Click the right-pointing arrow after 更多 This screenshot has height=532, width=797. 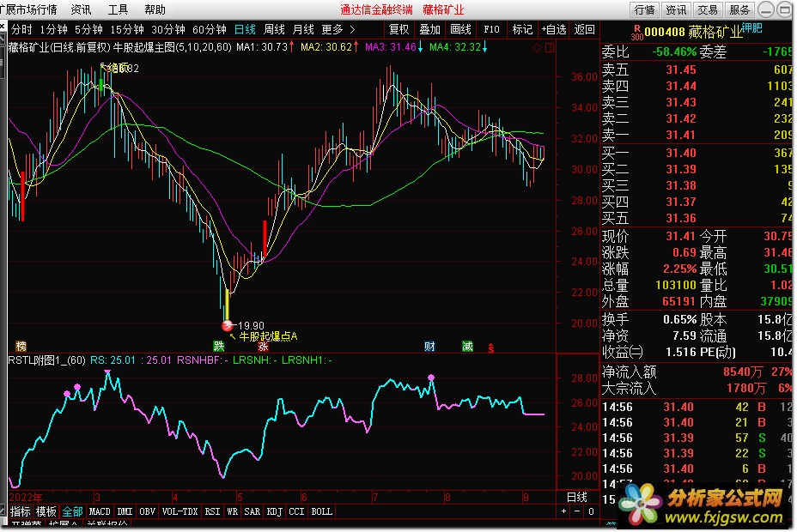coord(352,29)
